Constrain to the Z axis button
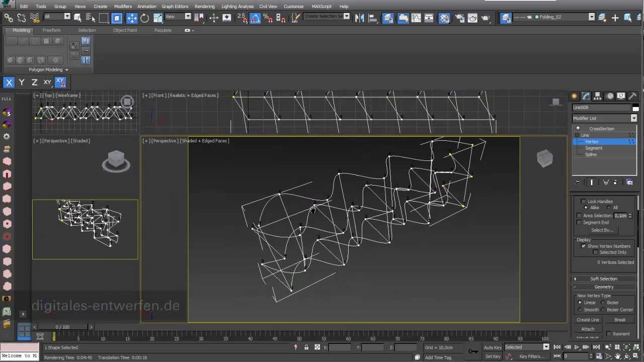 pyautogui.click(x=34, y=82)
